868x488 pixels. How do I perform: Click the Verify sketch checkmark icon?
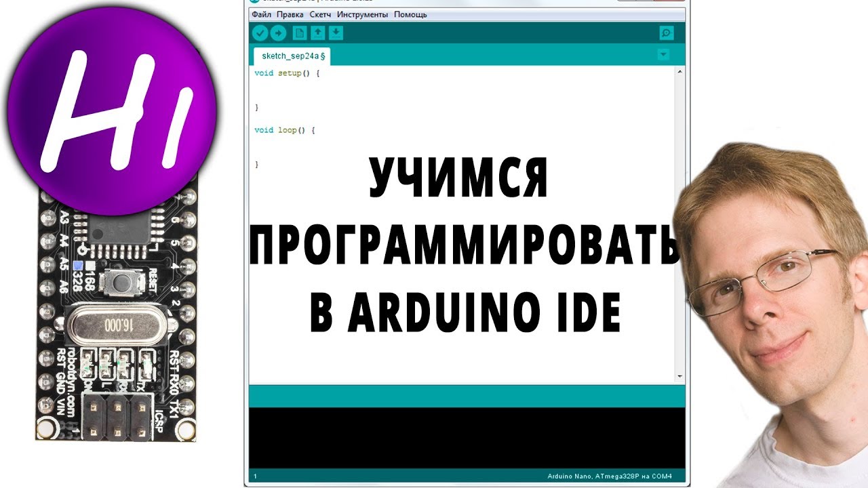[x=260, y=33]
